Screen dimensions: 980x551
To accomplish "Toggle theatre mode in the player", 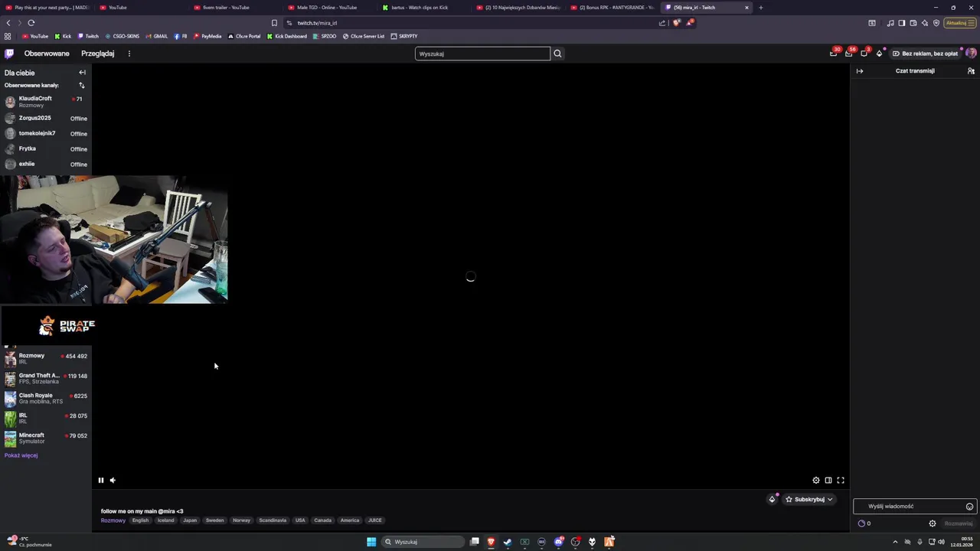I will click(828, 481).
